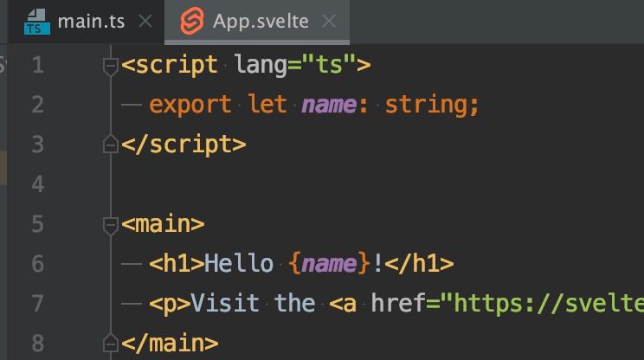
Task: Click the word Visit on line 7
Action: pos(225,303)
